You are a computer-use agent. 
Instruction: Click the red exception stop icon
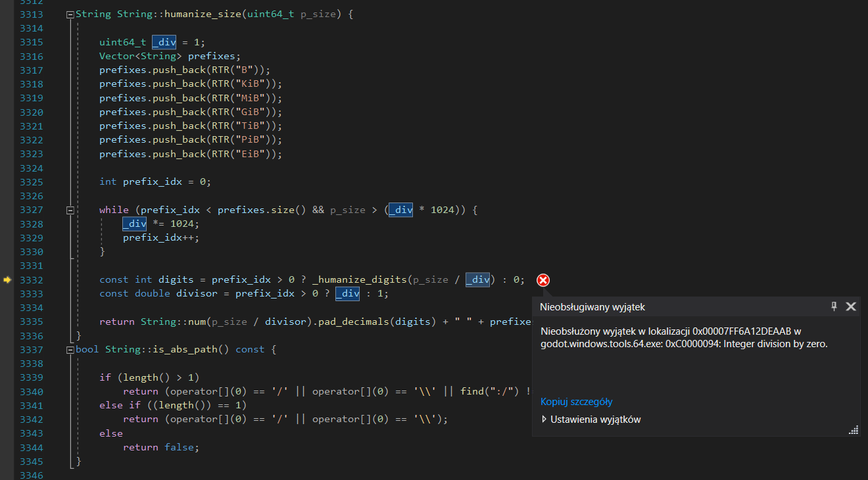[x=542, y=279]
